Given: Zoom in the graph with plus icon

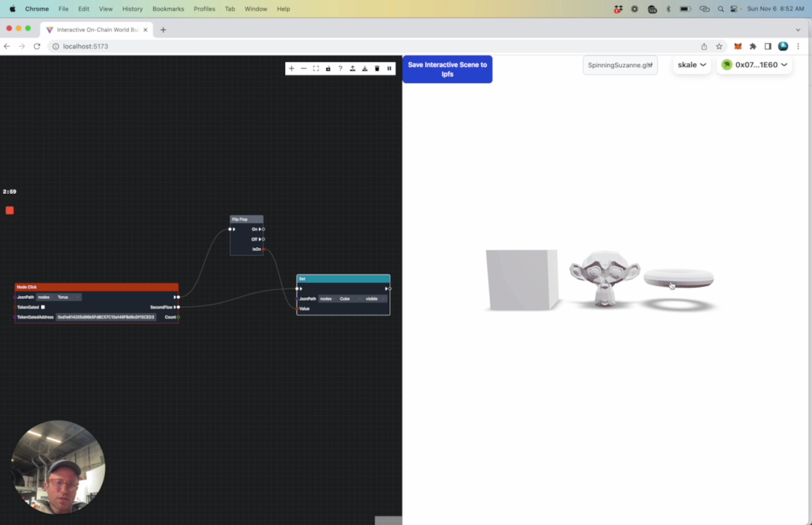Looking at the screenshot, I should 292,69.
